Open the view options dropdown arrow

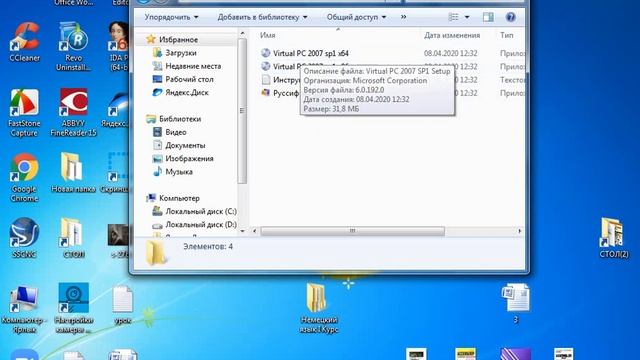(467, 17)
